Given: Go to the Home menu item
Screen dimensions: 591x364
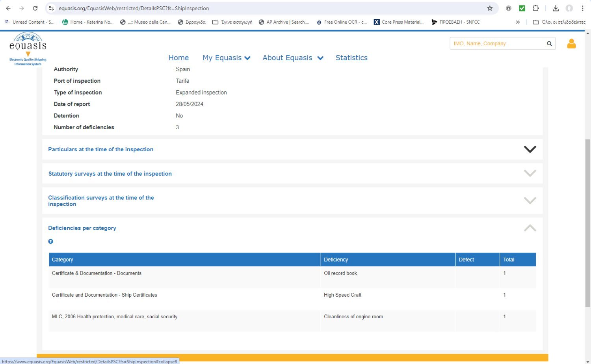Looking at the screenshot, I should [178, 58].
